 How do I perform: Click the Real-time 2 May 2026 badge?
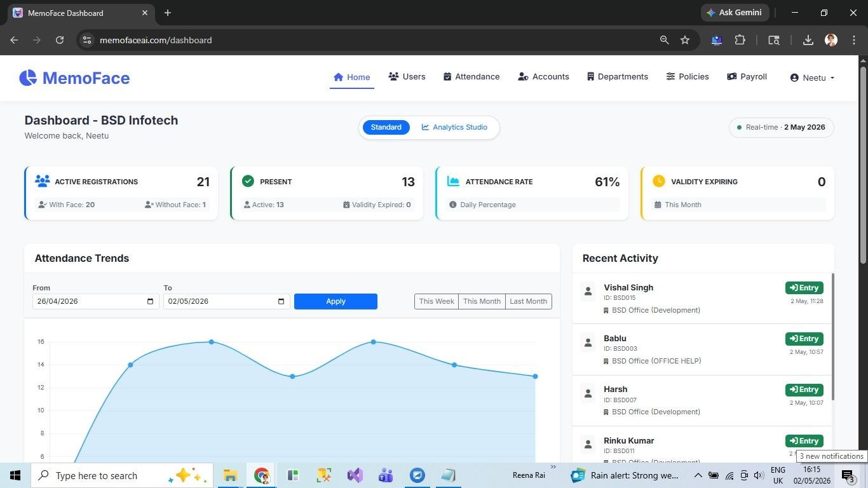coord(782,127)
